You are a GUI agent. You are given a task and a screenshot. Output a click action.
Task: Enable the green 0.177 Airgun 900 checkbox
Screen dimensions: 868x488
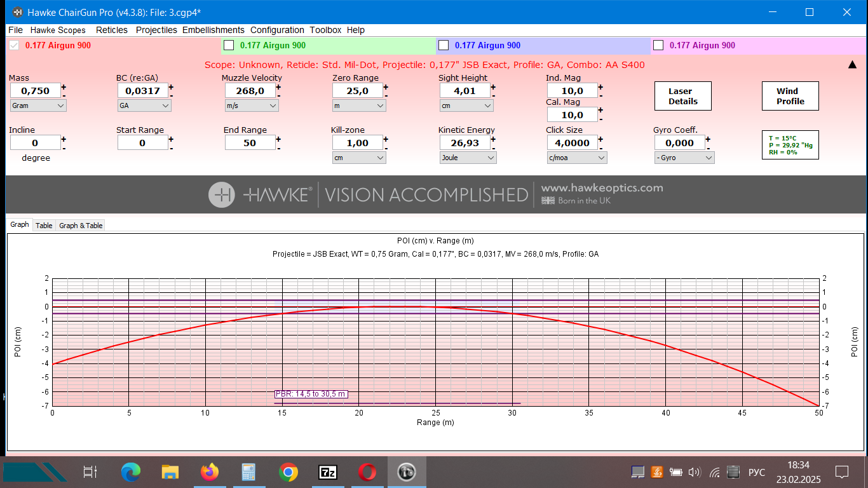click(x=229, y=45)
